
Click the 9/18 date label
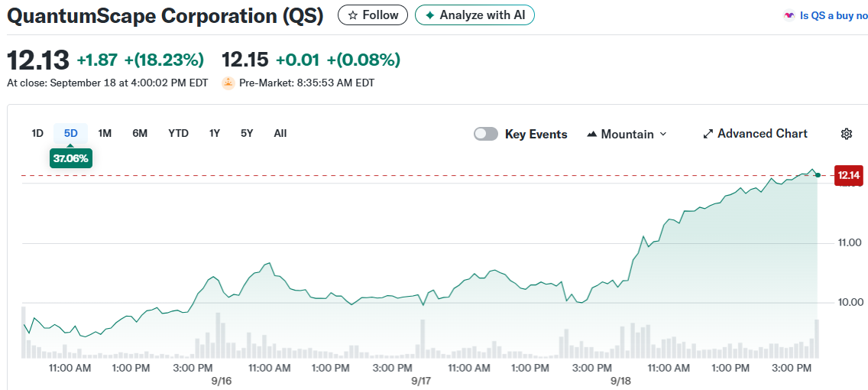point(620,381)
